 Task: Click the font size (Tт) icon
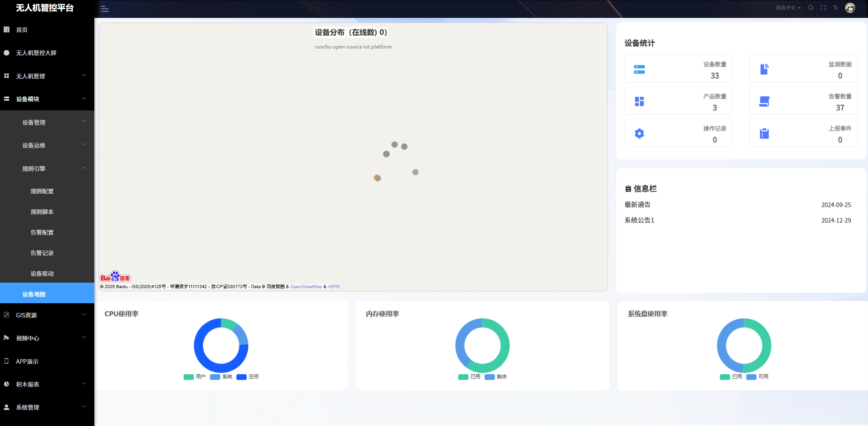(x=835, y=8)
